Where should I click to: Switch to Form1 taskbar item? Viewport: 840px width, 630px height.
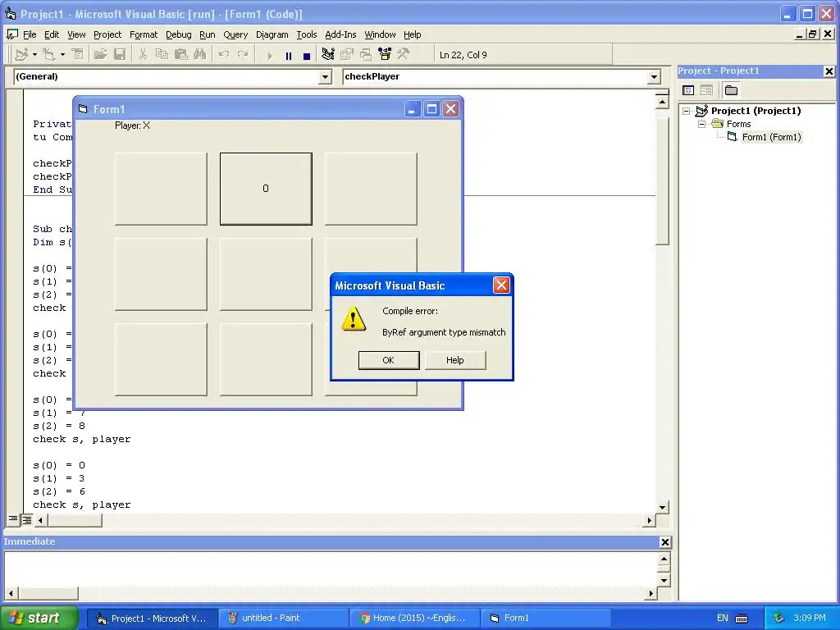point(546,618)
